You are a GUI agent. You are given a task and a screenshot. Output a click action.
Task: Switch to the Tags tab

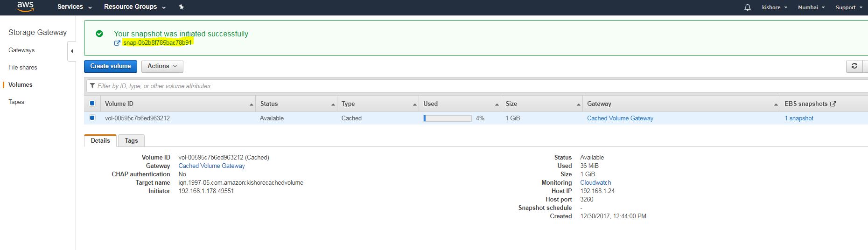(x=131, y=140)
